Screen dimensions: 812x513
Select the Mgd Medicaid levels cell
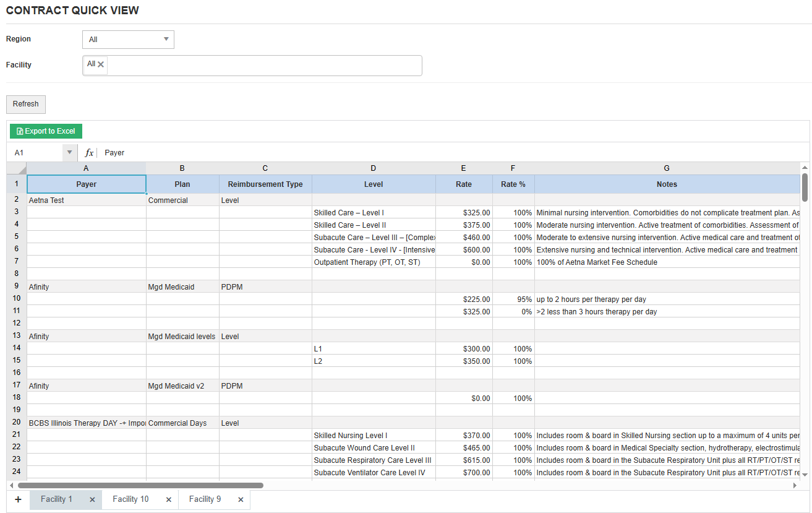(182, 336)
